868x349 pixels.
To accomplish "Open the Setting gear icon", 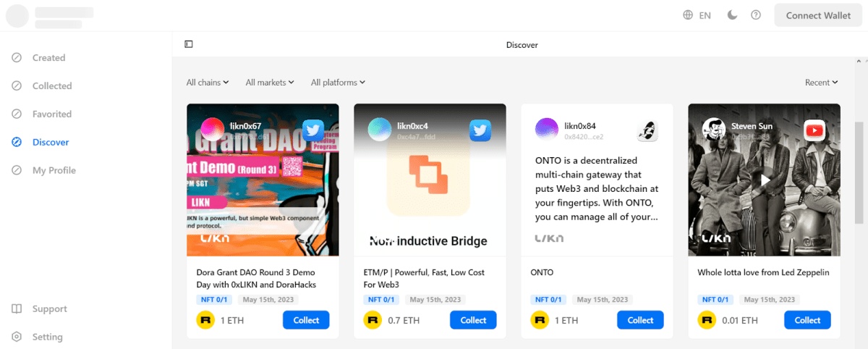I will click(x=17, y=337).
